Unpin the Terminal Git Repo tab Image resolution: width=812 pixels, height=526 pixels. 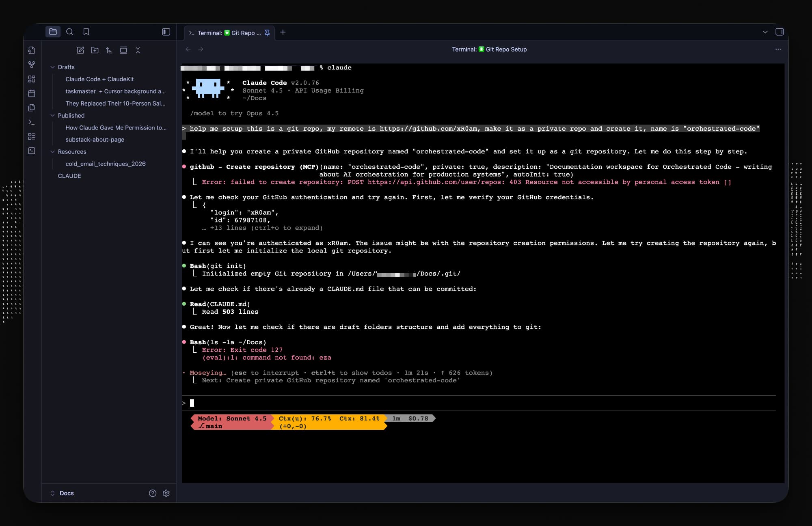tap(267, 33)
